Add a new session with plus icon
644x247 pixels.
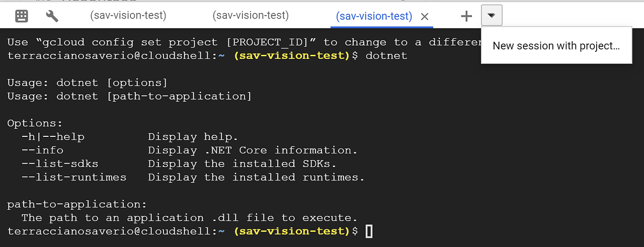tap(466, 16)
